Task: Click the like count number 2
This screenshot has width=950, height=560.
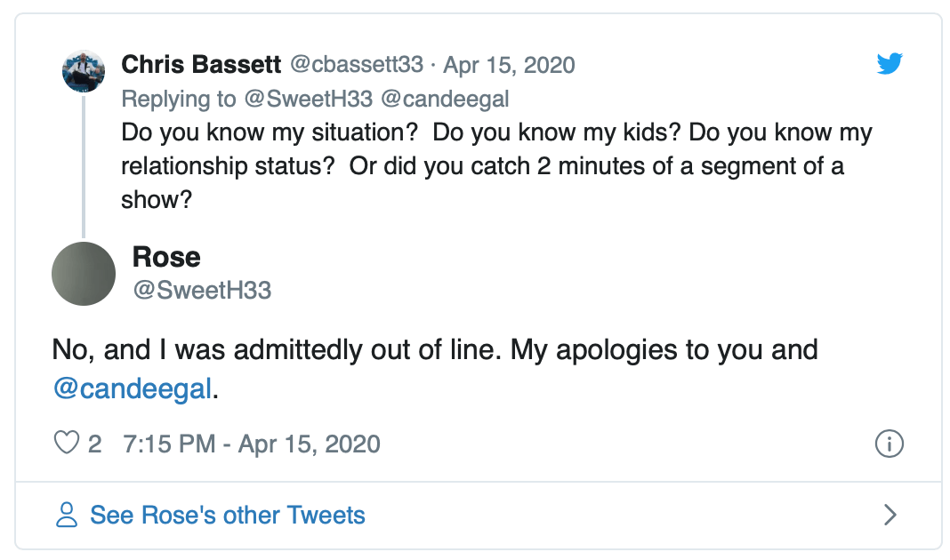Action: pyautogui.click(x=95, y=443)
